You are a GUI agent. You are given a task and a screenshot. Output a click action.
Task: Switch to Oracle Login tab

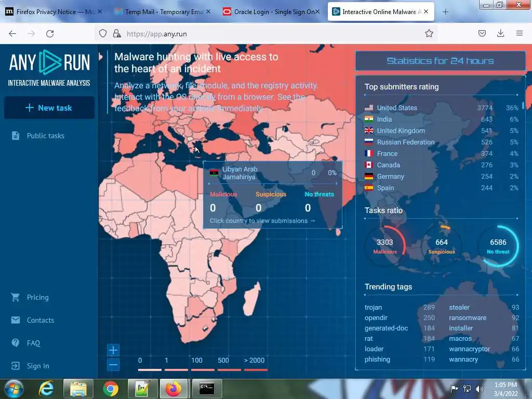271,12
